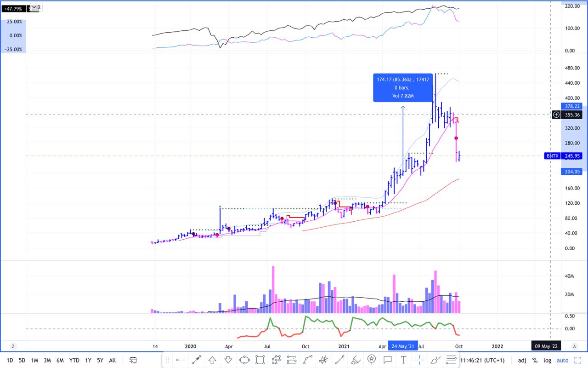Toggle the percent scale mode
Viewport: 588px width, 368px height.
tap(535, 361)
